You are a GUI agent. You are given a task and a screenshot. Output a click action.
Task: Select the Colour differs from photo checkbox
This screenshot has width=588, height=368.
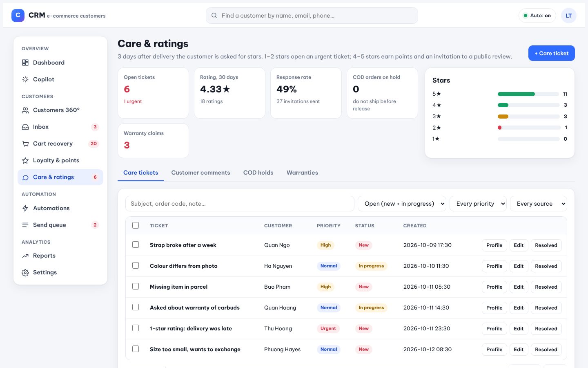pyautogui.click(x=136, y=265)
